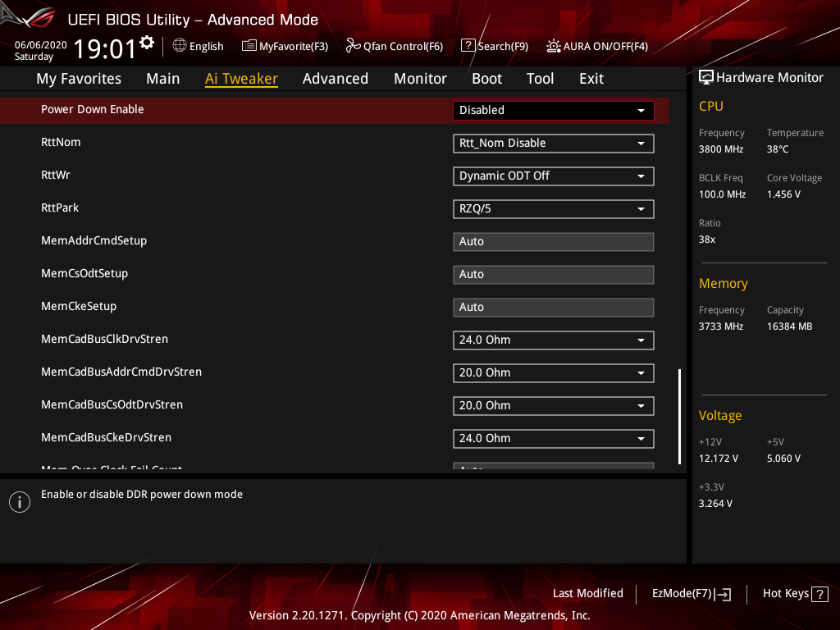Click the Core Voltage 1.456 V value
This screenshot has height=630, width=840.
click(x=783, y=194)
